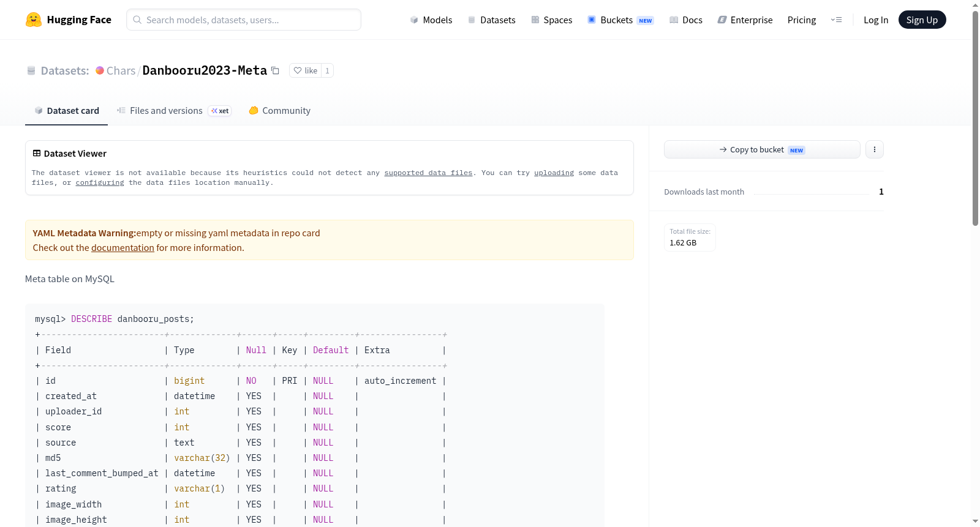Click the YAML Metadata Warning heading

pos(84,233)
